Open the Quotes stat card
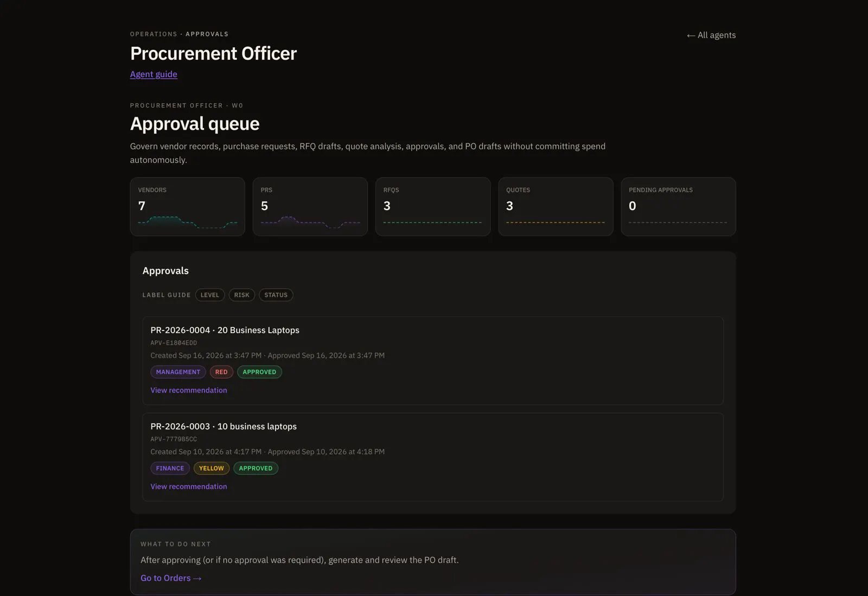The width and height of the screenshot is (868, 596). tap(556, 207)
